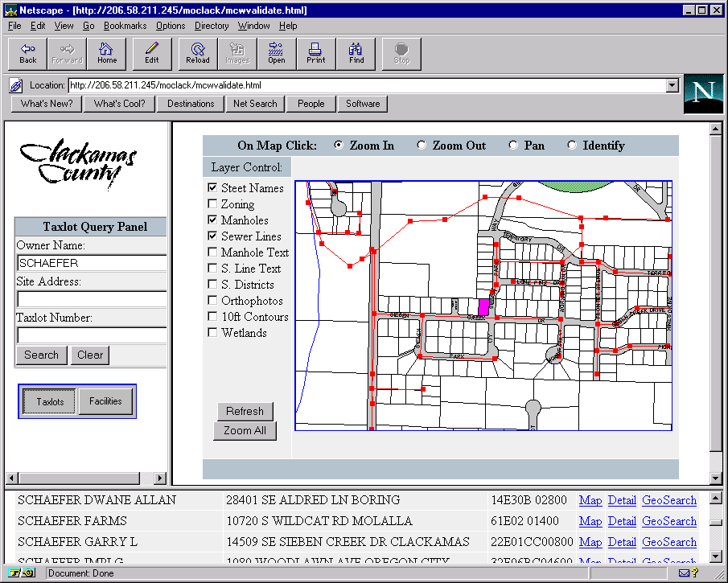Open the Bookmarks menu
Screen dimensions: 728x583
[x=125, y=26]
